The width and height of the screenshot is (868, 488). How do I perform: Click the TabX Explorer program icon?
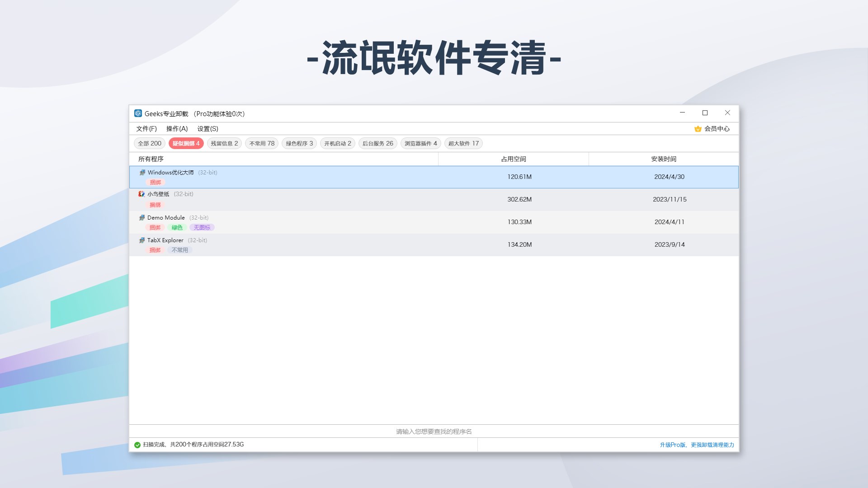tap(142, 240)
